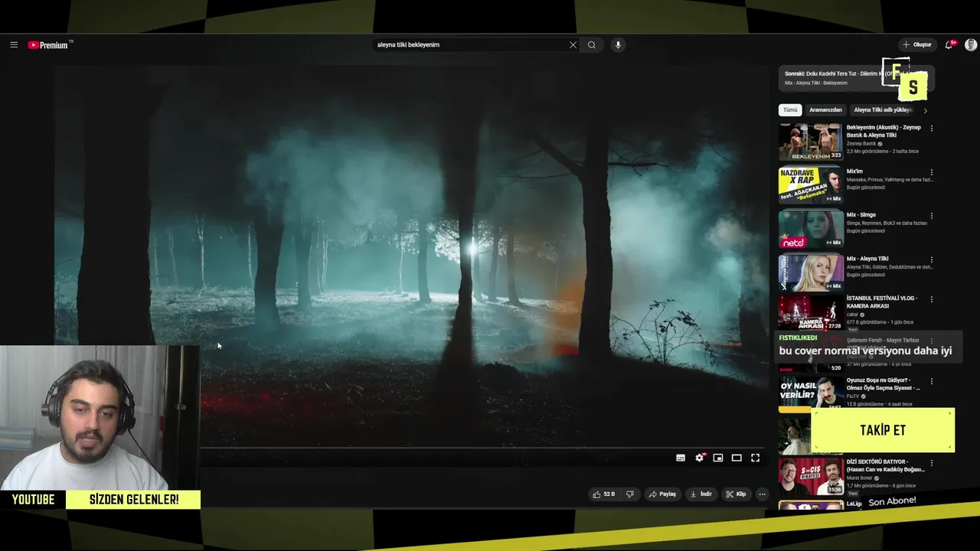Select the Tümü filter chip

(790, 110)
